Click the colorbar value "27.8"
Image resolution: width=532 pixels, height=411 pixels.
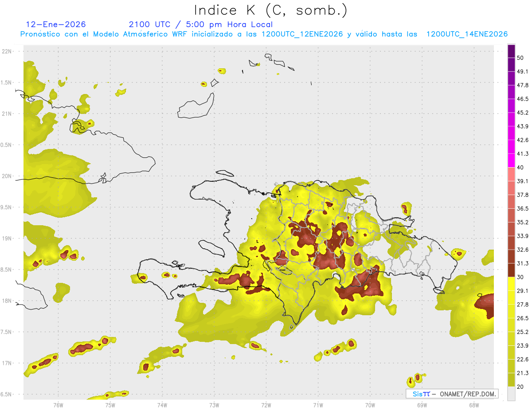pos(523,305)
